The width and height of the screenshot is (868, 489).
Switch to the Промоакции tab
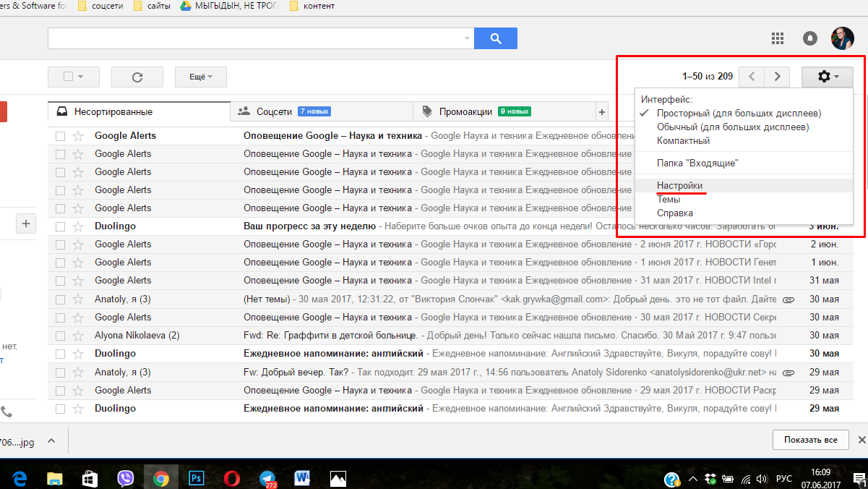pyautogui.click(x=504, y=112)
